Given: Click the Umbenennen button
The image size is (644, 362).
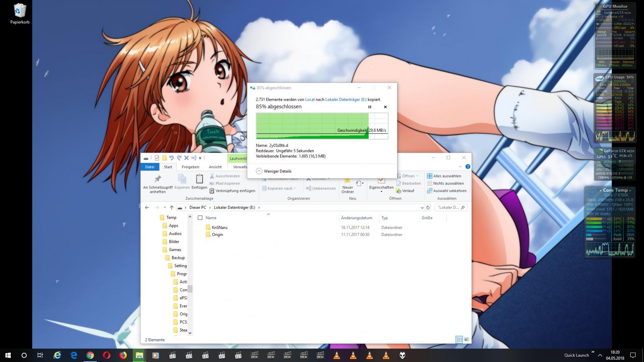Looking at the screenshot, I should 321,188.
